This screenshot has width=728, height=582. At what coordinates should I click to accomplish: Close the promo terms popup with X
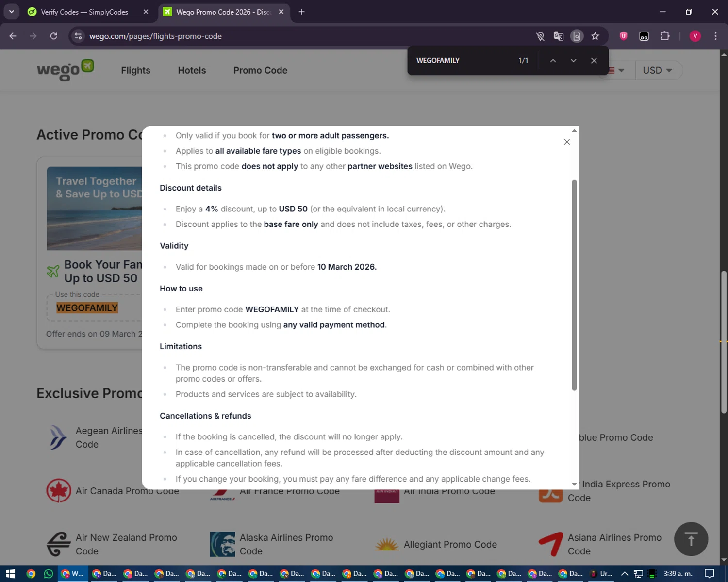(x=567, y=142)
